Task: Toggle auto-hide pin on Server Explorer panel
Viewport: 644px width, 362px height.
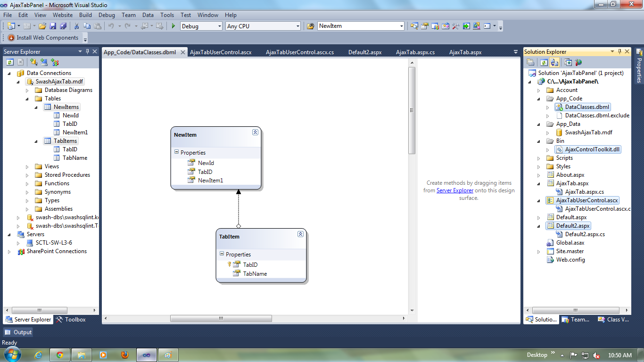Action: 87,51
